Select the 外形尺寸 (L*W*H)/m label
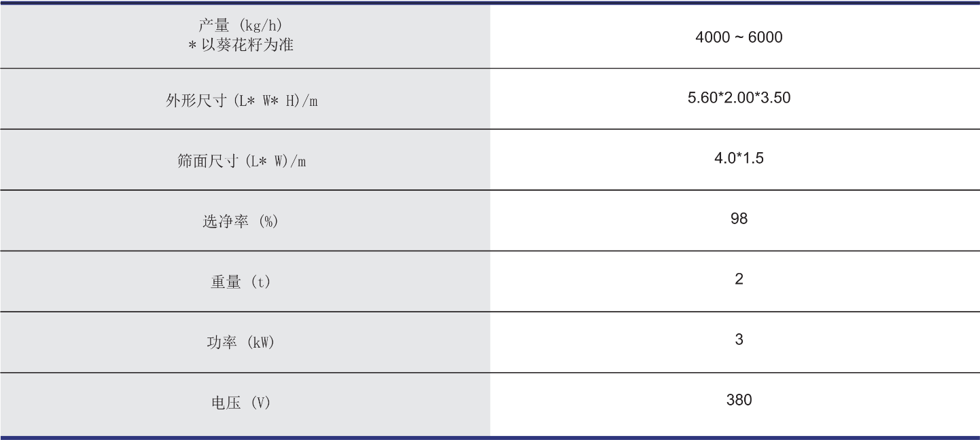 coord(241,101)
